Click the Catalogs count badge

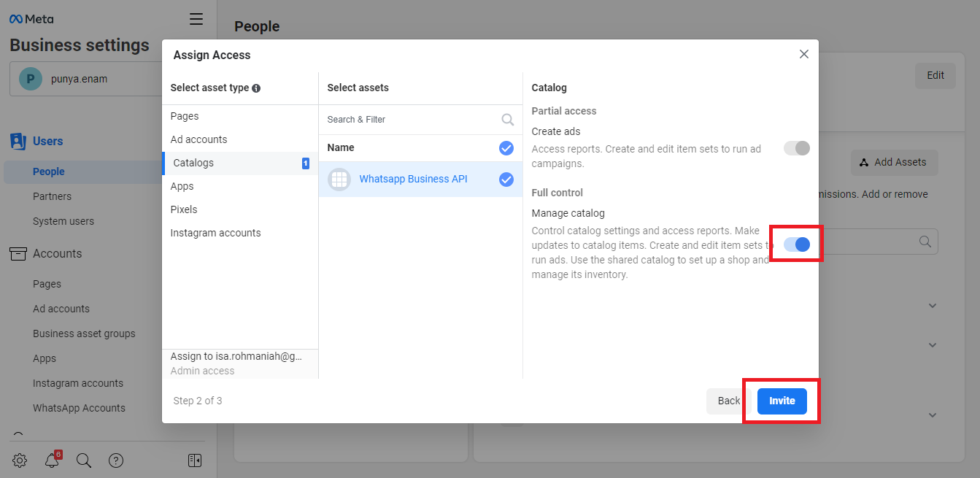click(306, 163)
